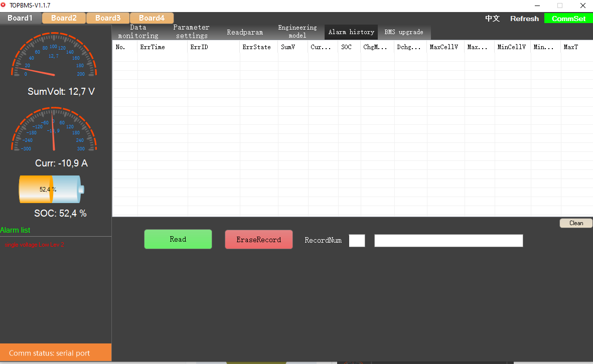Click Refresh in the top bar
This screenshot has width=593, height=364.
[x=524, y=19]
